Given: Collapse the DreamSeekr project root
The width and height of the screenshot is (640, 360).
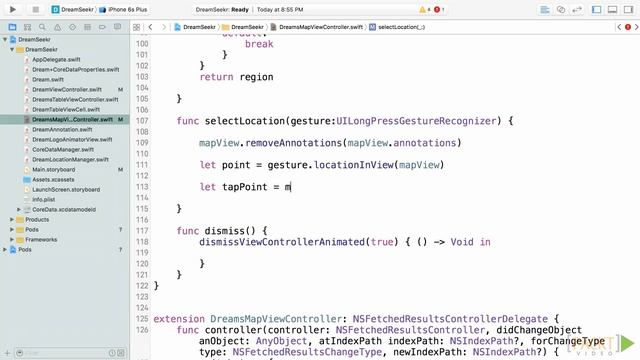Looking at the screenshot, I should pos(5,40).
